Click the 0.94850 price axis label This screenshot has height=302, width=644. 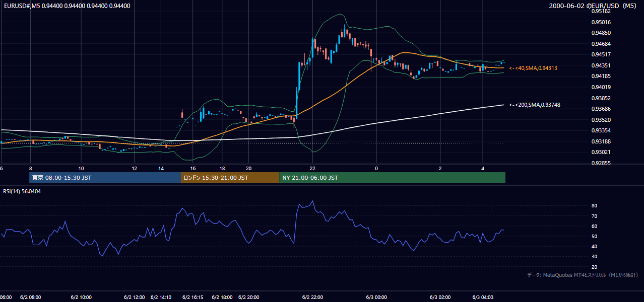pyautogui.click(x=601, y=33)
